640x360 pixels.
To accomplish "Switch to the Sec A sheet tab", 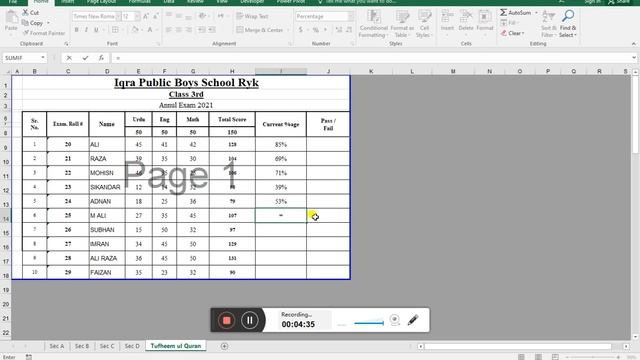I will (57, 346).
